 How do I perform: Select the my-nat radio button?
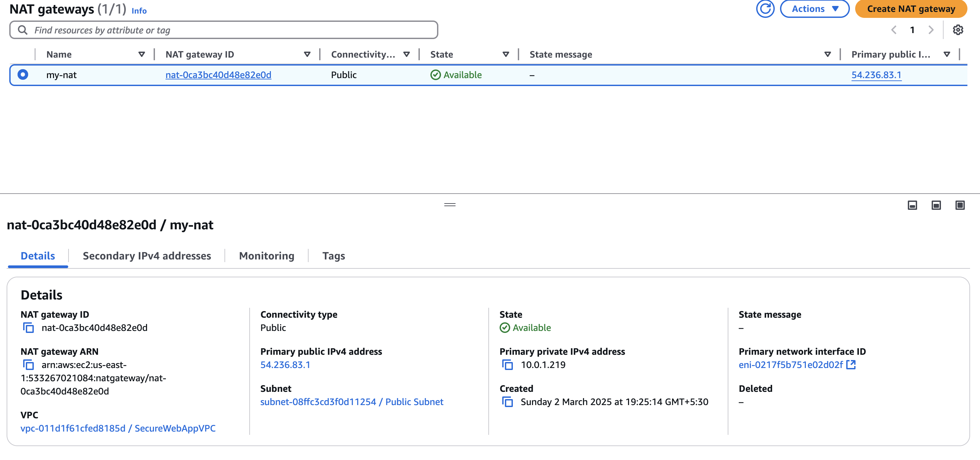click(23, 74)
